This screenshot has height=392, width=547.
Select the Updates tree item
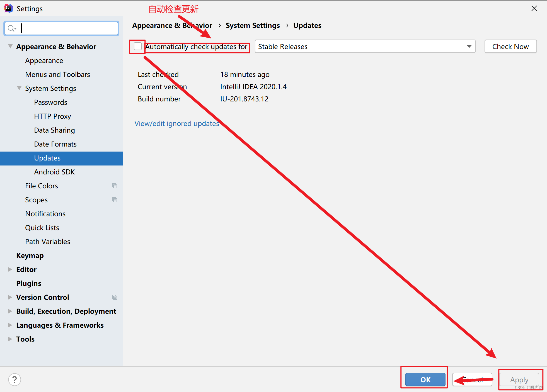(x=61, y=158)
